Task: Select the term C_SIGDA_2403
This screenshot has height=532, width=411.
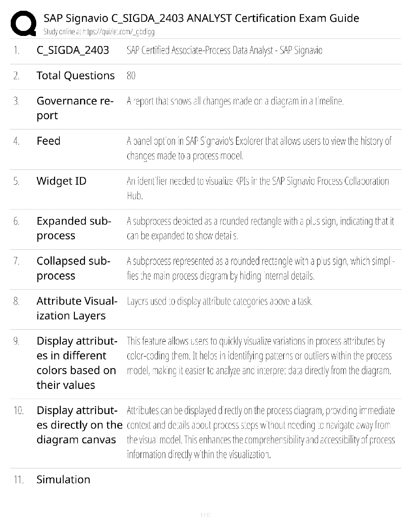Action: pos(73,50)
